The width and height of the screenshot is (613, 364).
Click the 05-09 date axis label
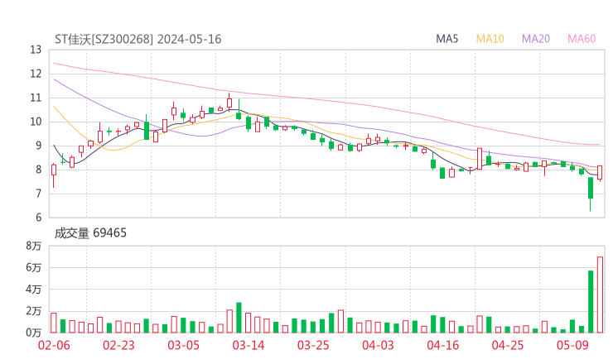pyautogui.click(x=572, y=345)
